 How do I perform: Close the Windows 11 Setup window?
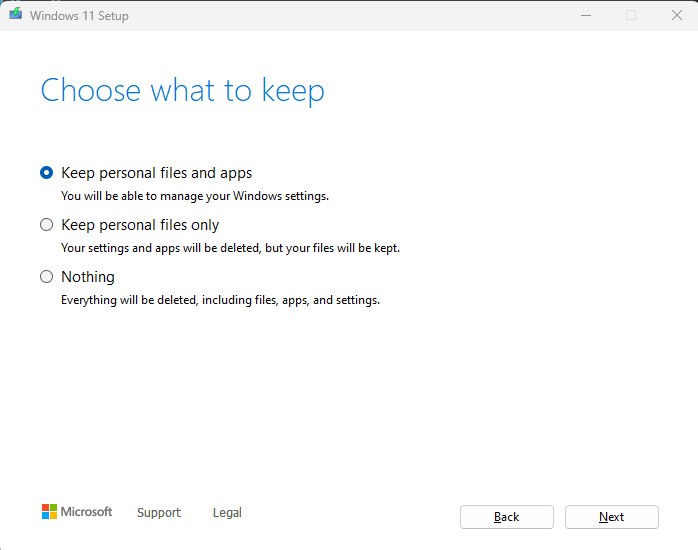[x=677, y=16]
